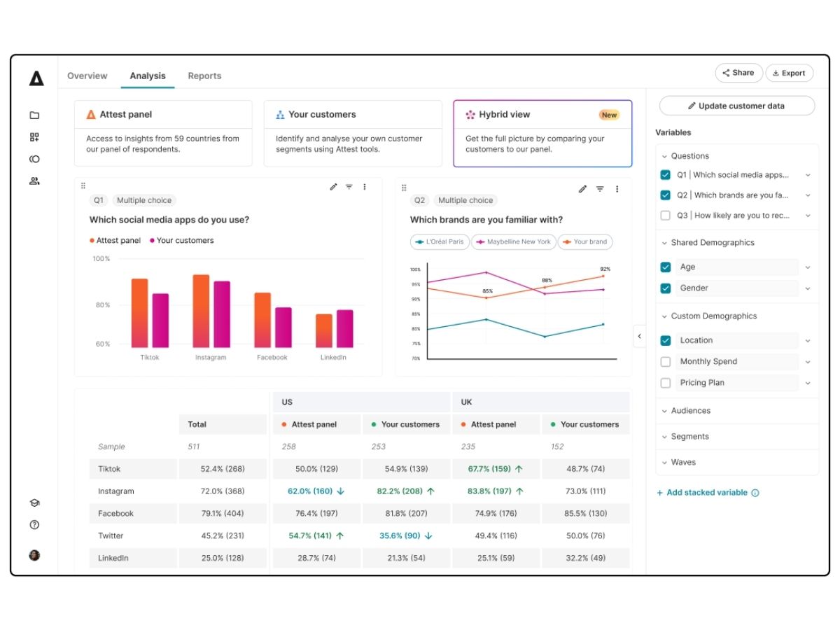Click the graduation cap academy icon
Image resolution: width=840 pixels, height=630 pixels.
(x=34, y=503)
